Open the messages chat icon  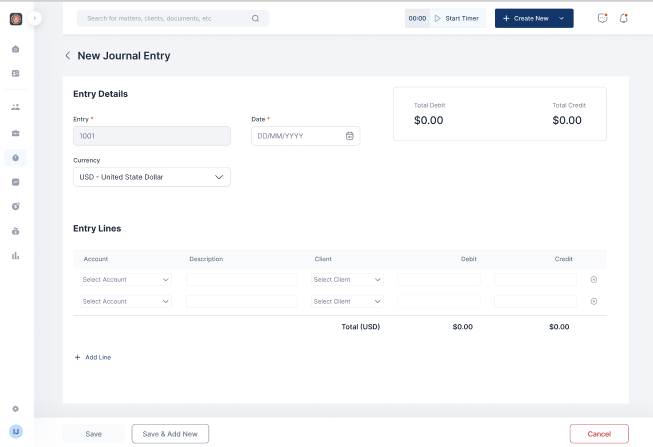coord(602,18)
